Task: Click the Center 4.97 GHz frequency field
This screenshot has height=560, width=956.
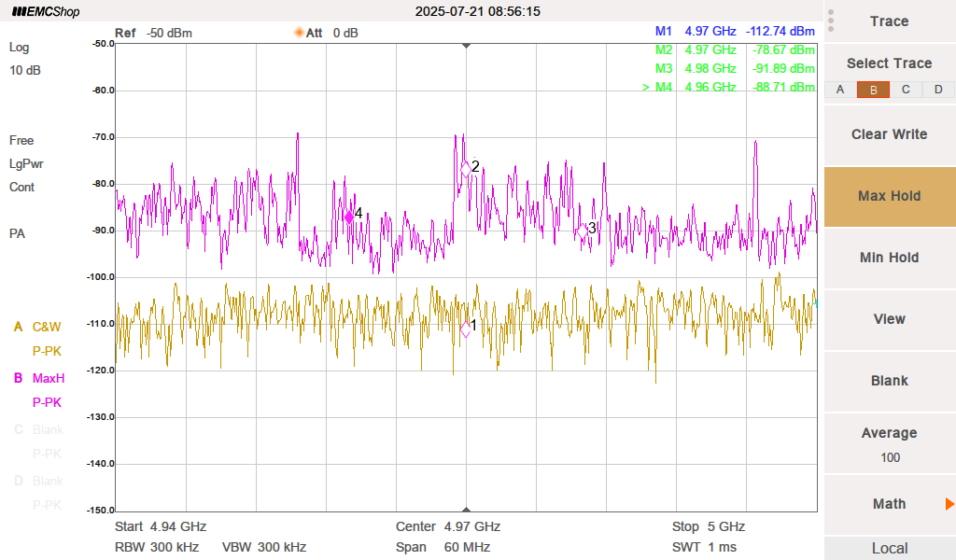Action: click(x=448, y=526)
